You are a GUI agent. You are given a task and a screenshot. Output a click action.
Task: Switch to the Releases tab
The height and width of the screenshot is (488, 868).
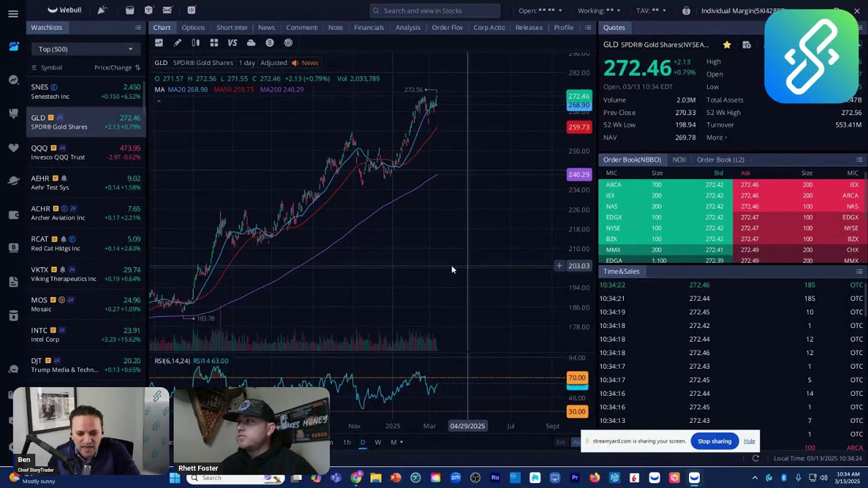click(x=529, y=28)
